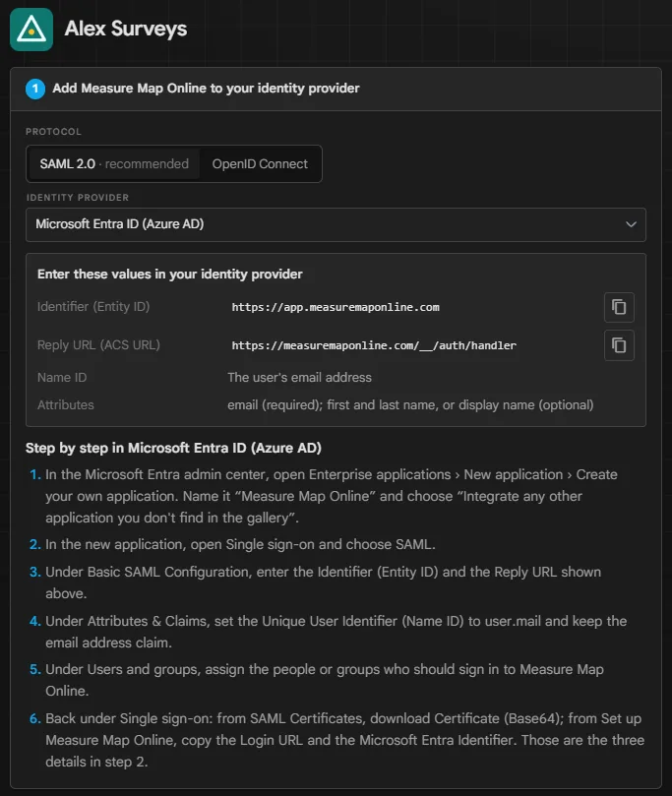
Task: Copy the Reply URL (ACS URL) value
Action: coord(619,345)
